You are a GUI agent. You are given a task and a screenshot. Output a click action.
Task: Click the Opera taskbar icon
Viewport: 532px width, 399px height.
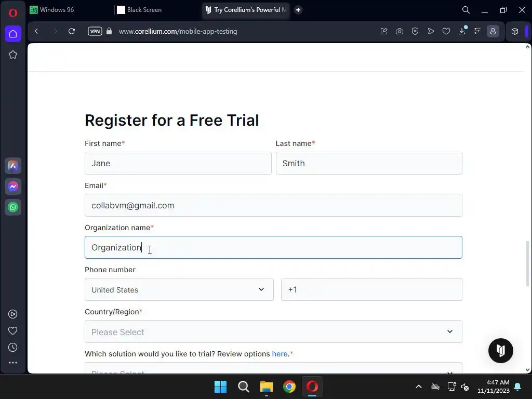312,387
